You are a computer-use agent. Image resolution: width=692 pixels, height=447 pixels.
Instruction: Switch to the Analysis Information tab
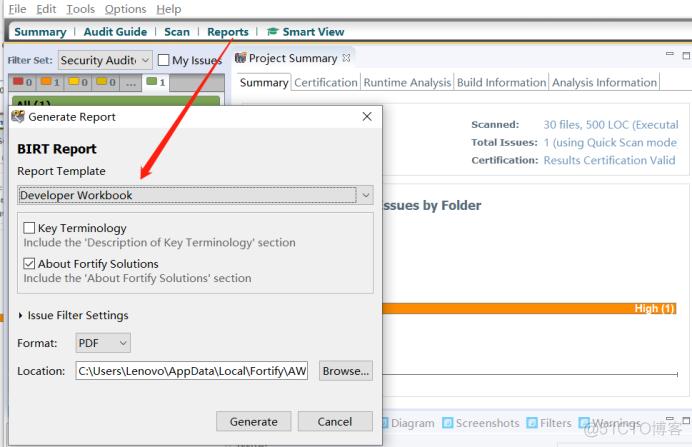click(x=604, y=83)
